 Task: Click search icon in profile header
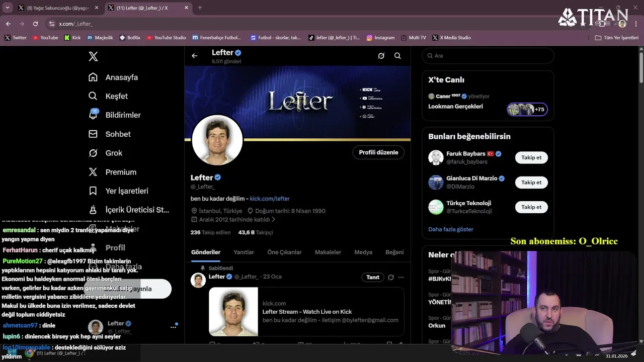[x=397, y=56]
